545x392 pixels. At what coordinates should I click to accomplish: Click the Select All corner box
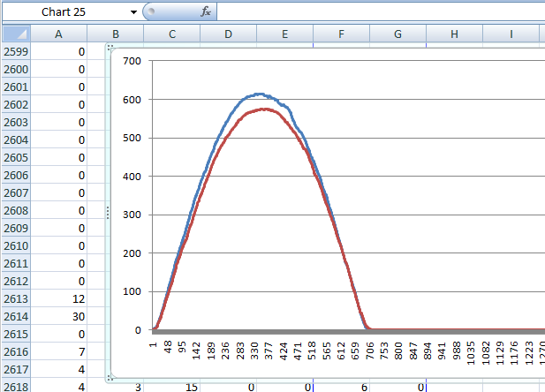coord(15,34)
